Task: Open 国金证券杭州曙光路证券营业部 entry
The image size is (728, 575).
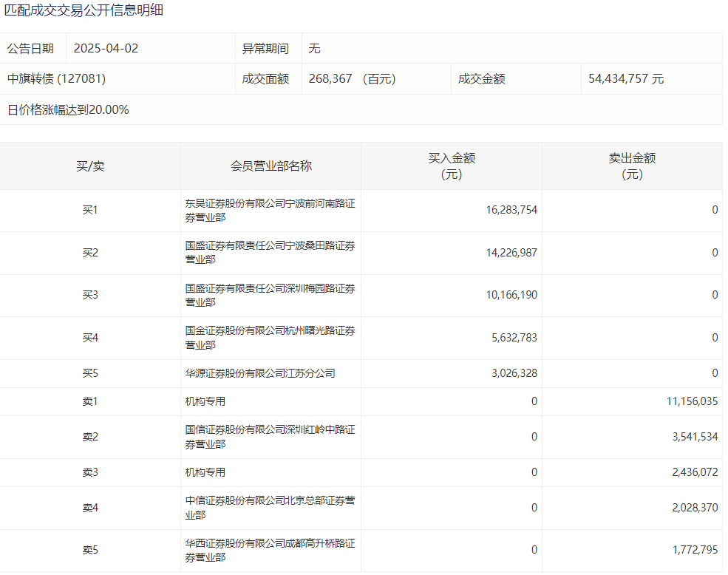Action: 270,338
